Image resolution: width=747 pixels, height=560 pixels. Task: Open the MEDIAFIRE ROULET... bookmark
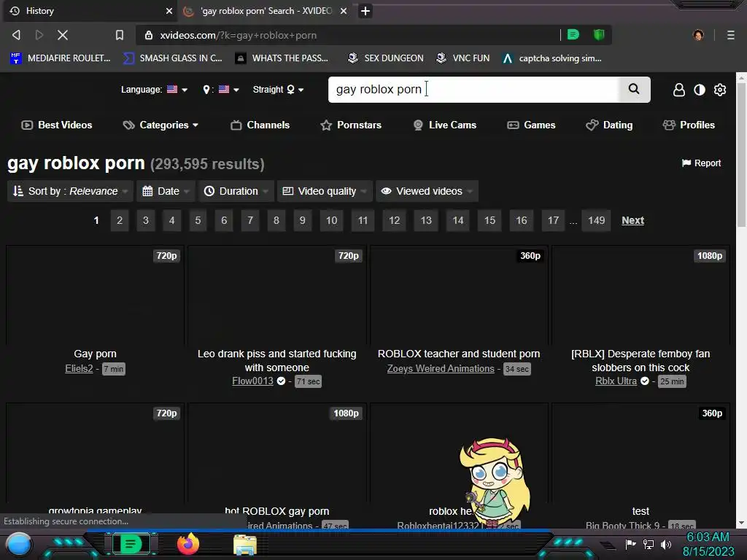(60, 58)
